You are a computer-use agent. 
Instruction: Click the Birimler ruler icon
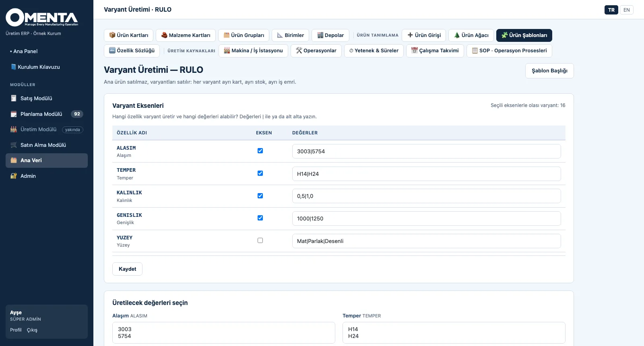click(x=280, y=35)
